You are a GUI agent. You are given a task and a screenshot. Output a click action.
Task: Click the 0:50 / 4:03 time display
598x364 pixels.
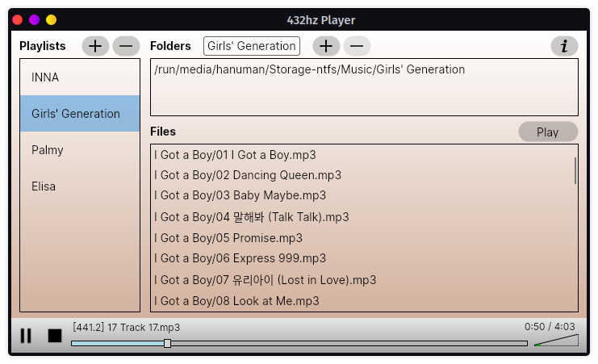coord(550,327)
